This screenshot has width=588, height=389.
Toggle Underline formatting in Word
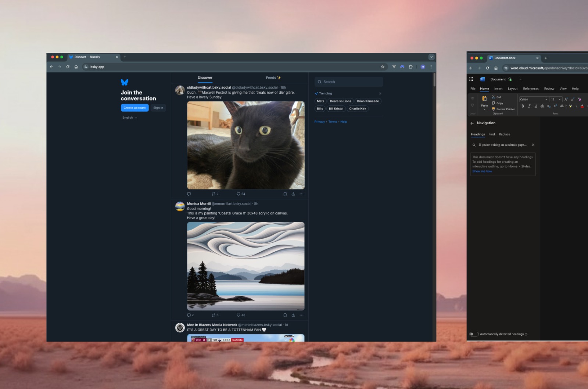535,106
